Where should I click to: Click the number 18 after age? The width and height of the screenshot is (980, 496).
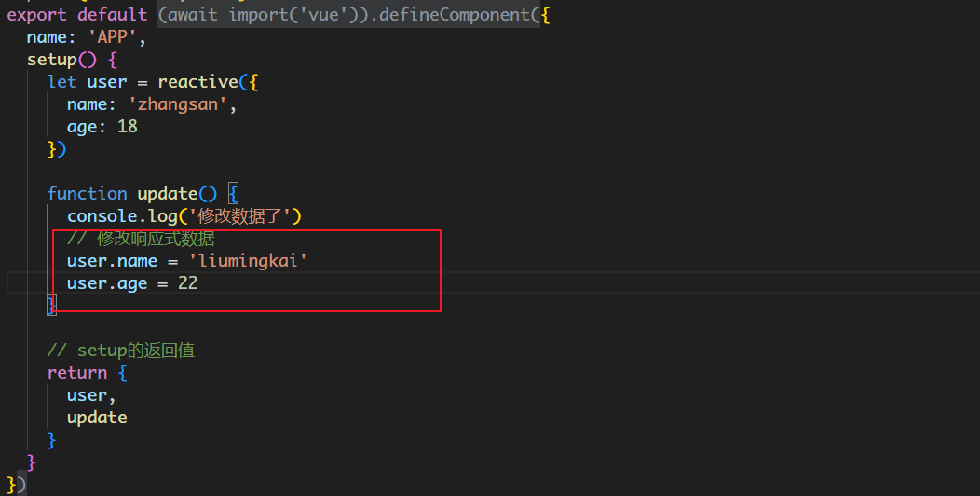point(127,127)
